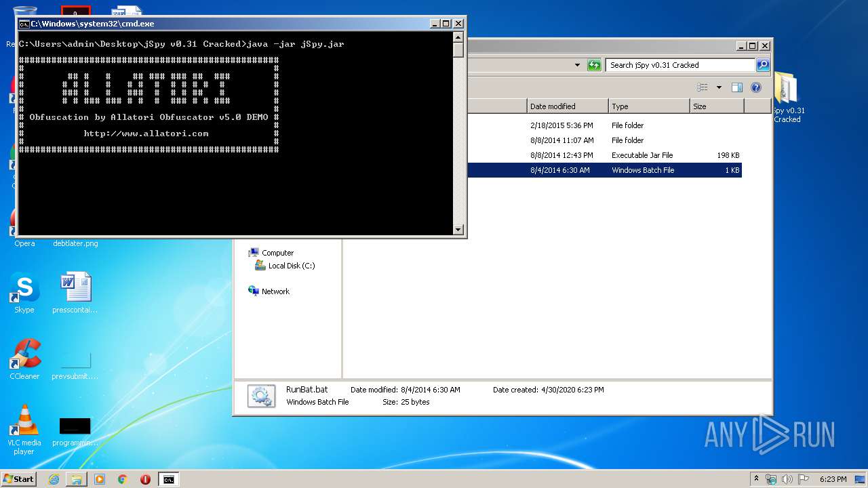Open the address bar history dropdown
The image size is (868, 488).
577,65
